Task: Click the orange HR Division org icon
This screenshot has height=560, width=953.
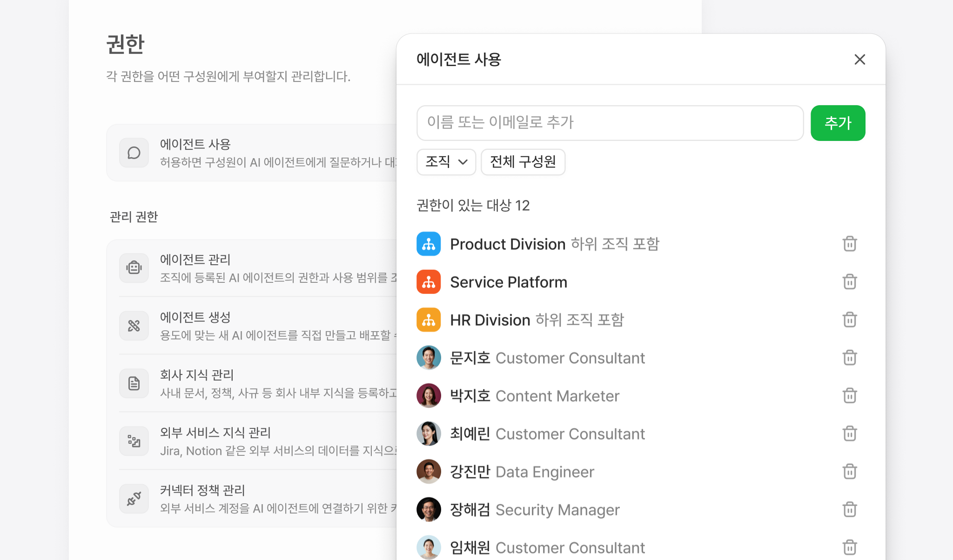Action: pyautogui.click(x=429, y=320)
